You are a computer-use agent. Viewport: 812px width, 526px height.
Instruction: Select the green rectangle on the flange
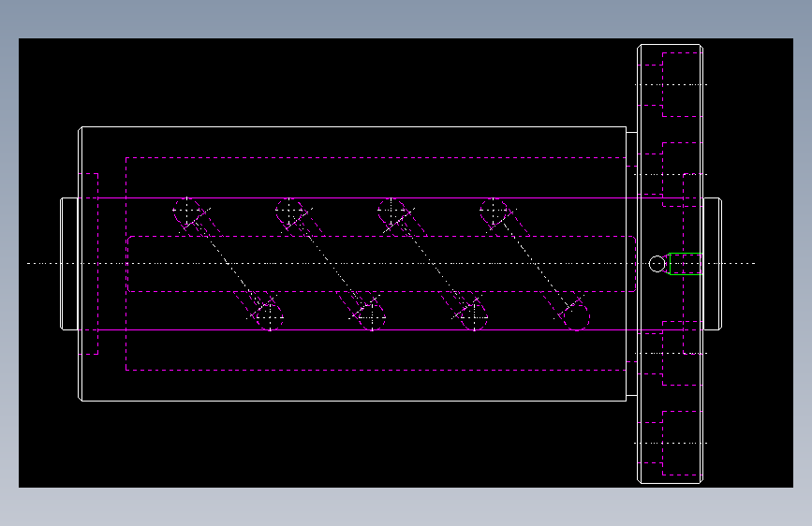click(x=686, y=264)
